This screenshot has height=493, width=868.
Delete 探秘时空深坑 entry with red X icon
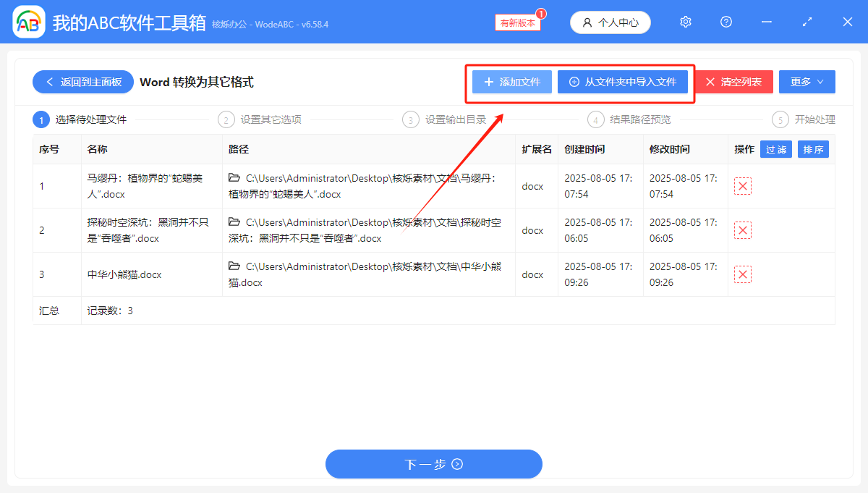(743, 229)
